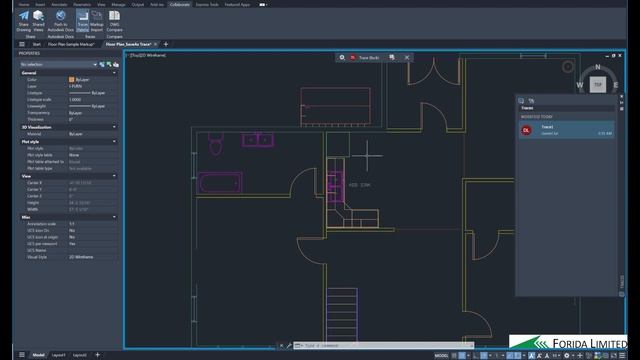Switch to the Model layout tab
Image resolution: width=640 pixels, height=360 pixels.
(x=38, y=355)
